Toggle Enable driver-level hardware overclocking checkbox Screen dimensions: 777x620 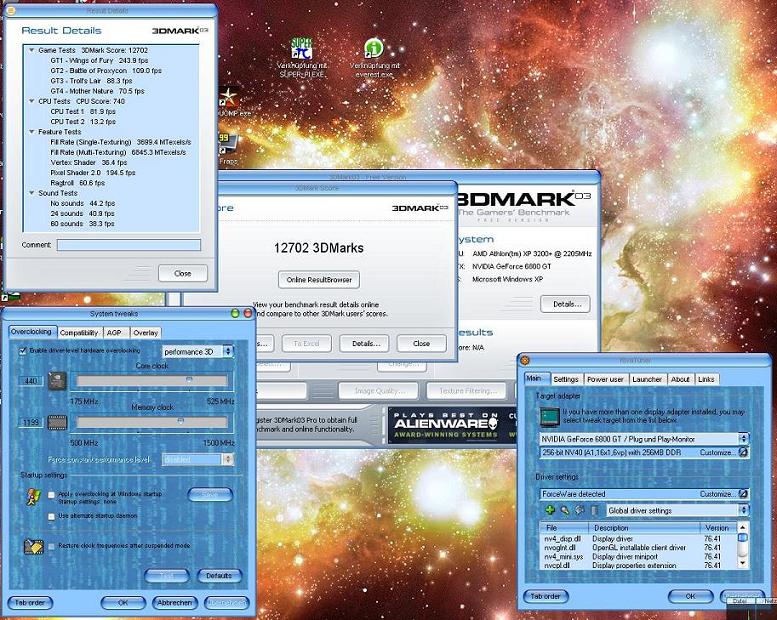tap(23, 351)
